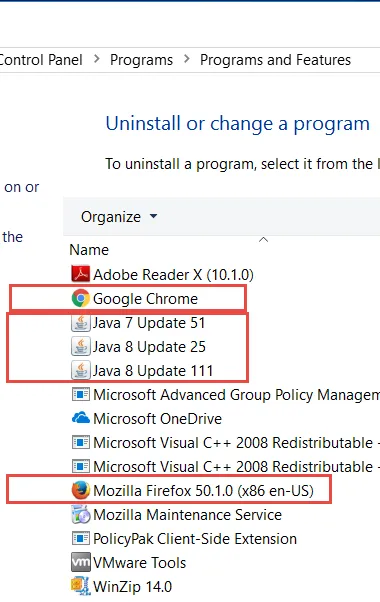This screenshot has width=380, height=602.
Task: Click the Programs and Features breadcrumb
Action: pos(275,60)
